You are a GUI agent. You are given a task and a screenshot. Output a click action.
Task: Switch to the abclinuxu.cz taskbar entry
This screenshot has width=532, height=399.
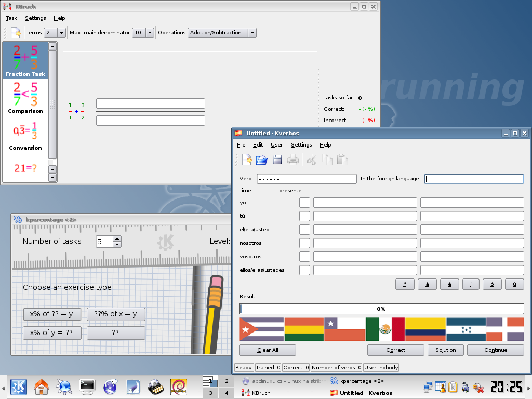pyautogui.click(x=284, y=381)
